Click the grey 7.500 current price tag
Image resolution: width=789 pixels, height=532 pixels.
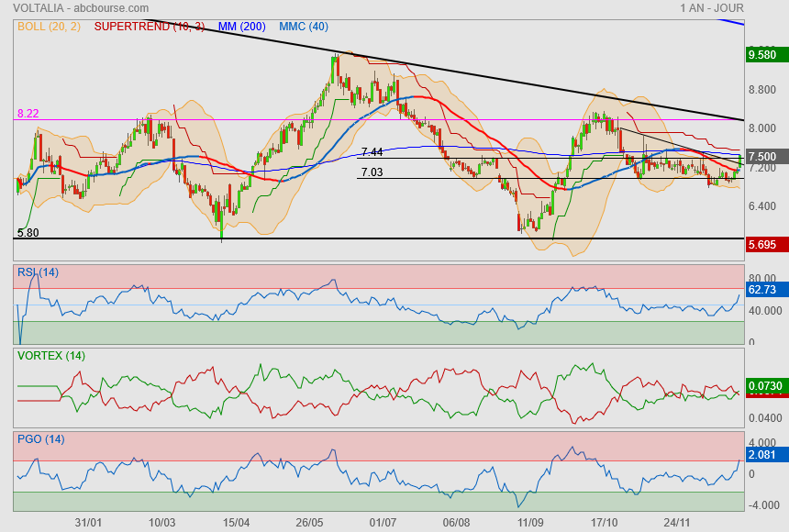click(762, 157)
